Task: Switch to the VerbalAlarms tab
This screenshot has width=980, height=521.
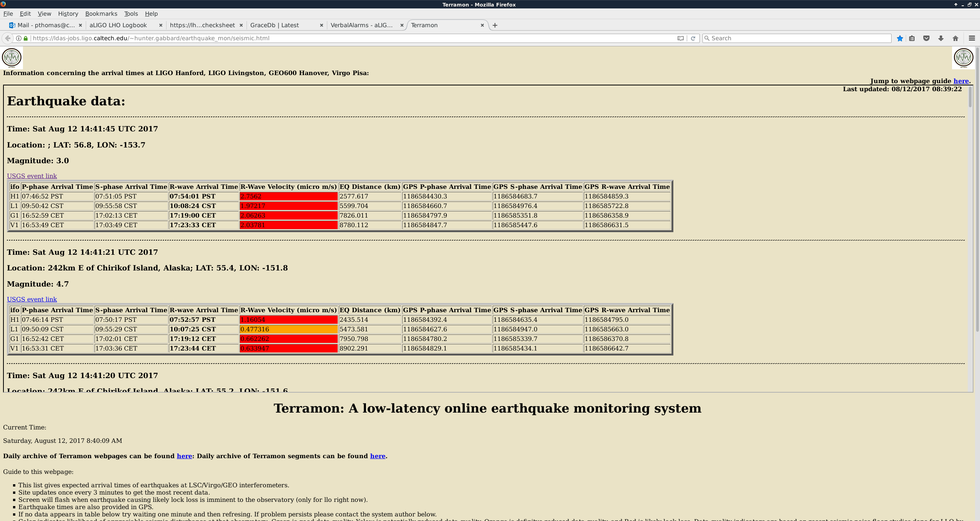Action: 366,25
